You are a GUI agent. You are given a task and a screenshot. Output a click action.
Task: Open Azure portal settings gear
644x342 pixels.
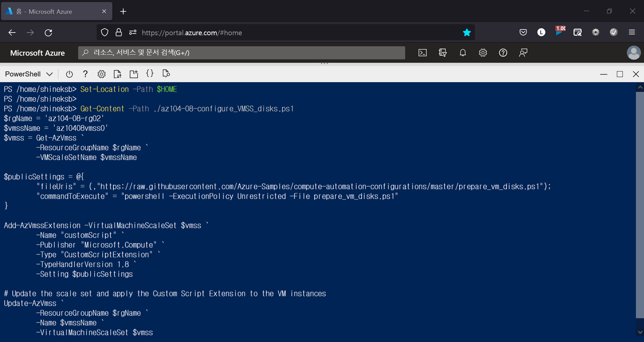483,53
